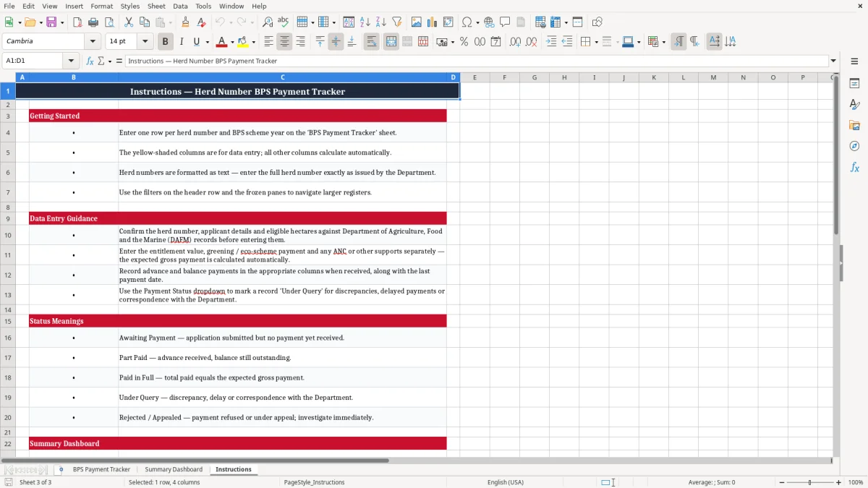Click the Increase Indent icon
The image size is (868, 488).
click(x=551, y=42)
